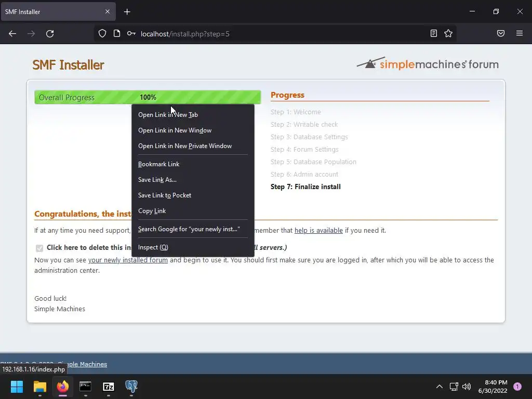Screen dimensions: 532x399
Task: Select Inspect (Q) in context menu
Action: pyautogui.click(x=193, y=247)
